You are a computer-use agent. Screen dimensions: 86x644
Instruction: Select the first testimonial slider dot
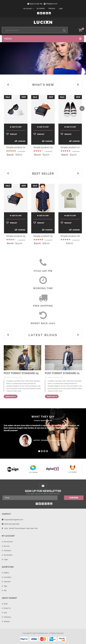click(39, 451)
